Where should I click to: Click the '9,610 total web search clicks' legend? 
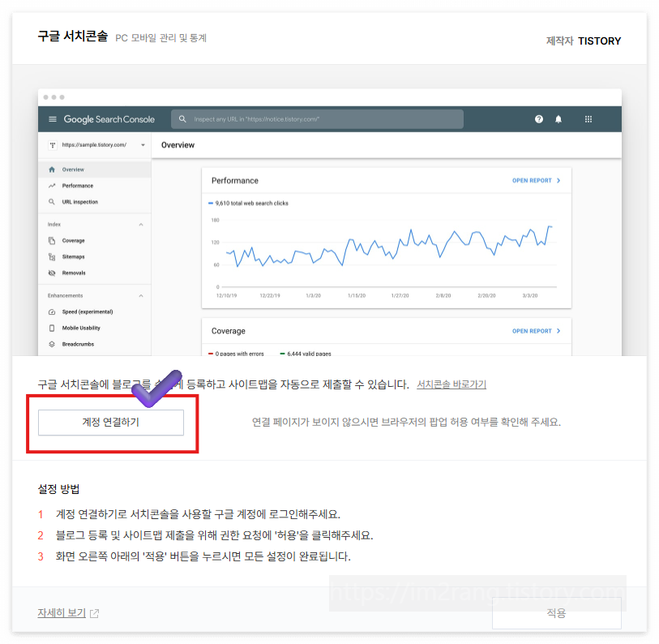248,203
